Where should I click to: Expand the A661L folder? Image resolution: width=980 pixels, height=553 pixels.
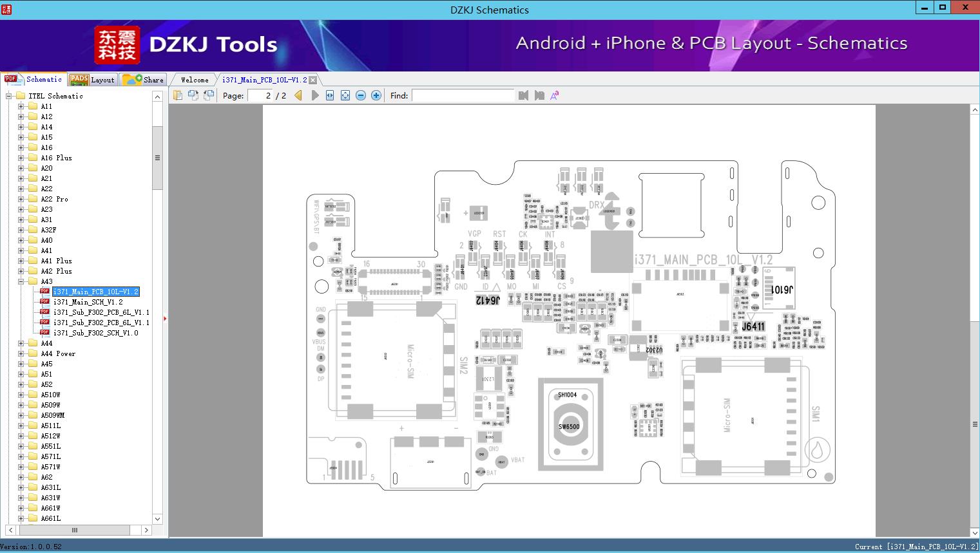tap(21, 518)
